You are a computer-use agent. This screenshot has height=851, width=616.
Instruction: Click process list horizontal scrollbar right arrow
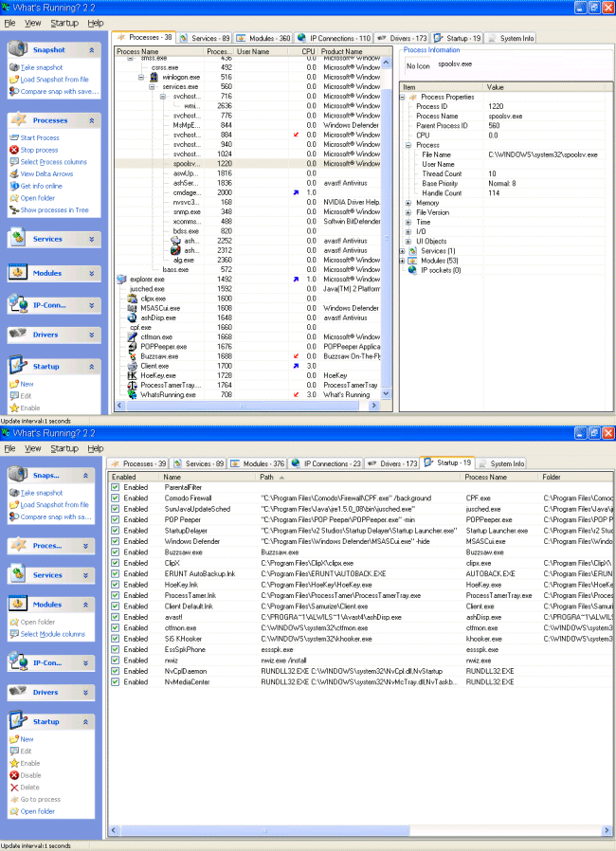pos(373,406)
